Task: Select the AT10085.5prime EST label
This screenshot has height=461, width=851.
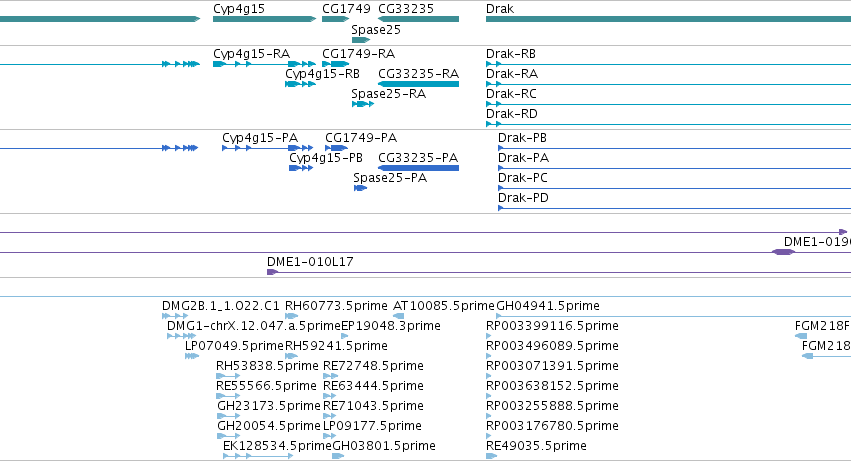Action: pyautogui.click(x=444, y=306)
